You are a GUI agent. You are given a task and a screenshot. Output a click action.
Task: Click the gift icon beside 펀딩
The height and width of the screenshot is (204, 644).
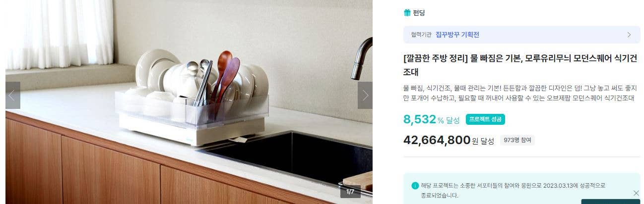407,13
